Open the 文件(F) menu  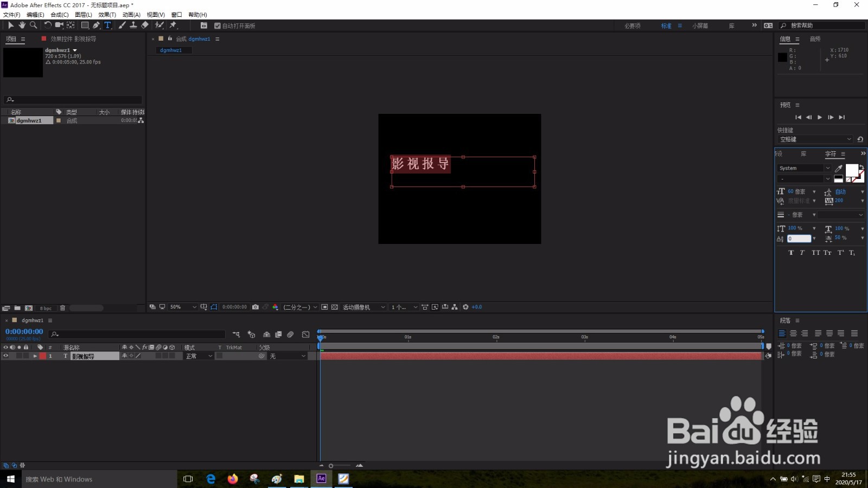point(11,15)
